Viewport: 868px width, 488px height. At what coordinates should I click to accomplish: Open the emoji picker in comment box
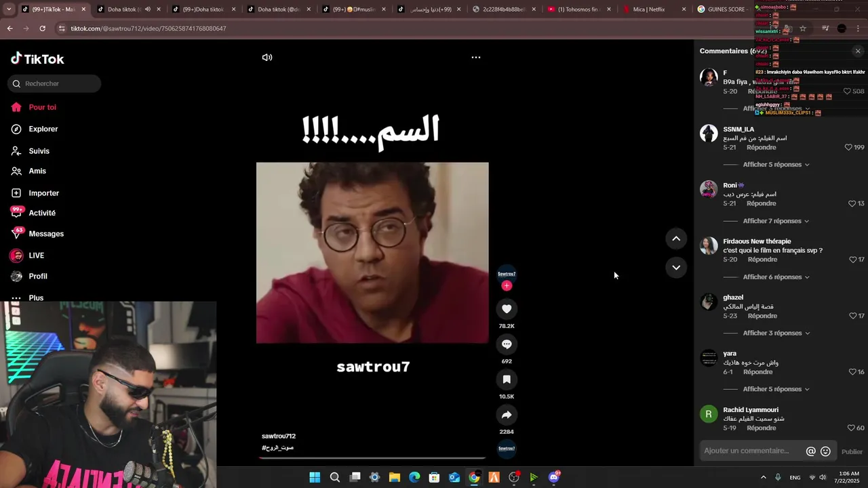pyautogui.click(x=825, y=451)
